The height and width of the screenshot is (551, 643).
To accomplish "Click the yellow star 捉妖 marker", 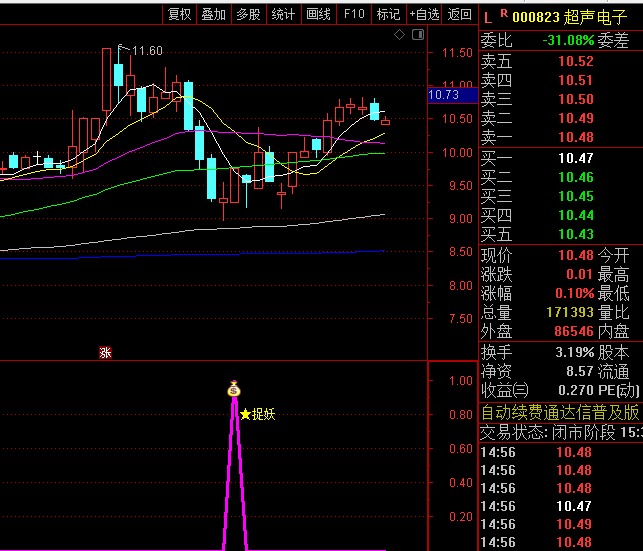I will click(x=246, y=414).
